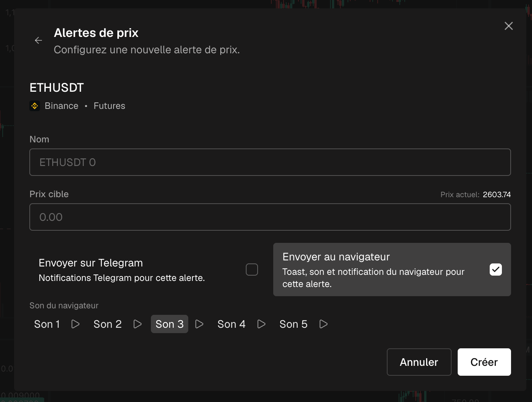Click the current price value 2603.74
Screen dimensions: 532x402
coord(497,195)
